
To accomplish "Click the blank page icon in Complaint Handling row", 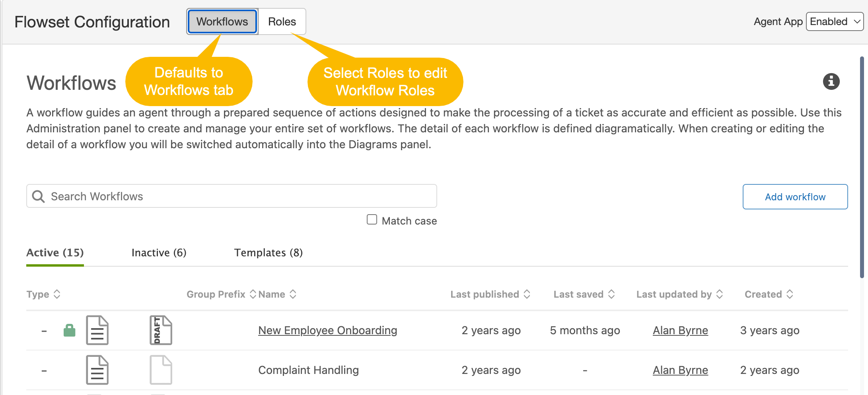I will coord(161,370).
